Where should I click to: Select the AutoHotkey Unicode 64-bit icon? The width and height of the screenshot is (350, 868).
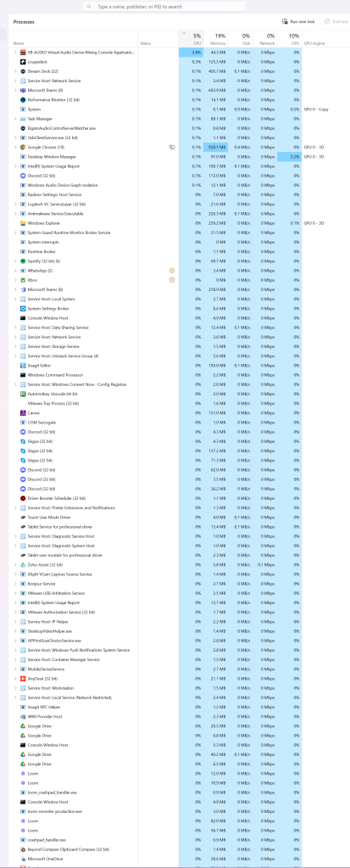[23, 394]
